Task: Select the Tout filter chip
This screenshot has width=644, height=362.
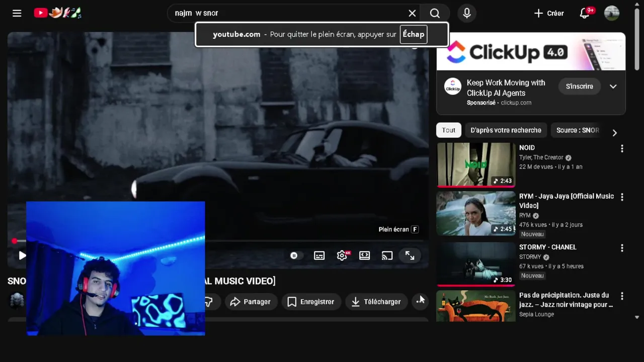Action: click(x=448, y=130)
